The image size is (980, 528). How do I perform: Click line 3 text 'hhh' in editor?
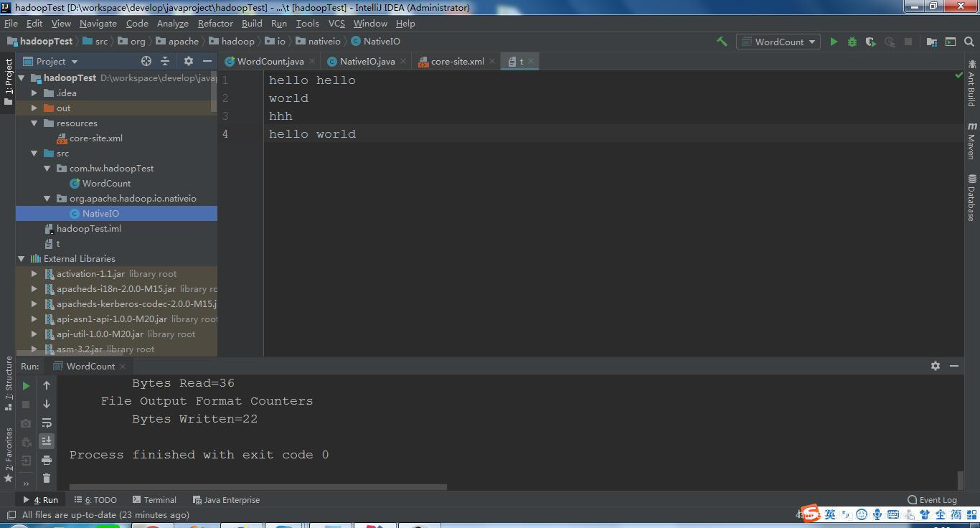281,116
